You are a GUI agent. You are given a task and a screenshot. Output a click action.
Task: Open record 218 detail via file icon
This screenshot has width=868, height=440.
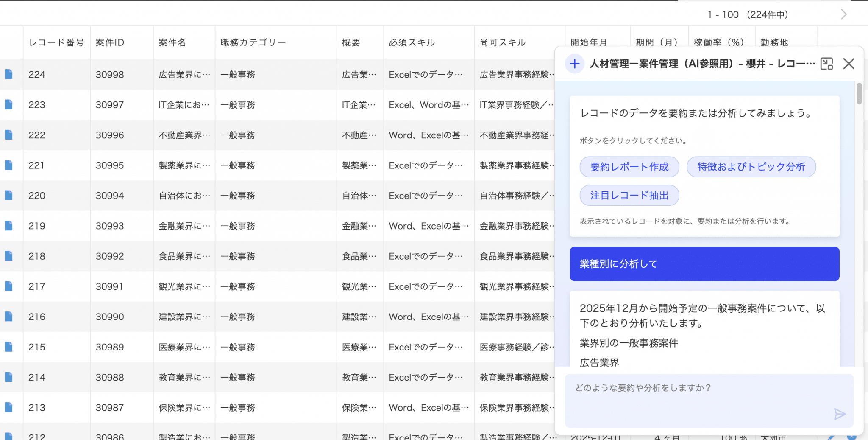pos(9,256)
